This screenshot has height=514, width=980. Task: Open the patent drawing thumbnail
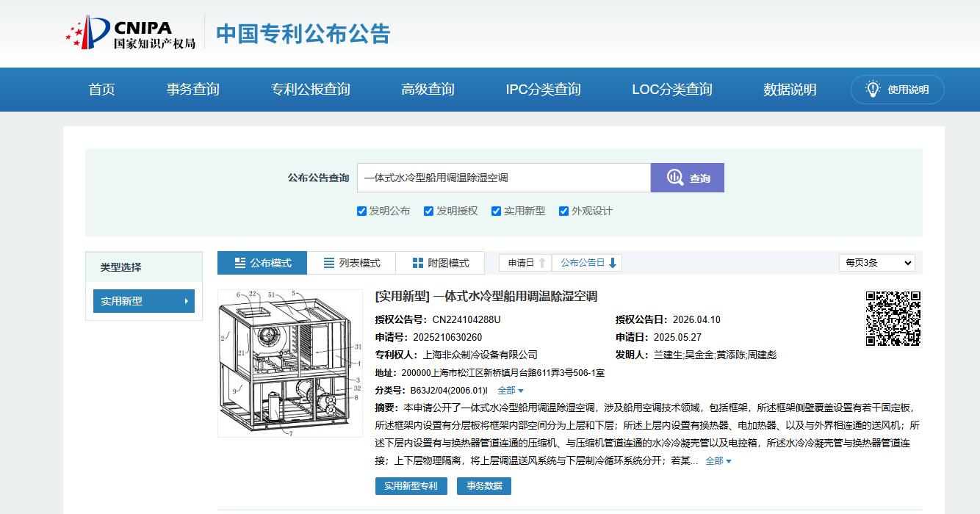point(289,363)
